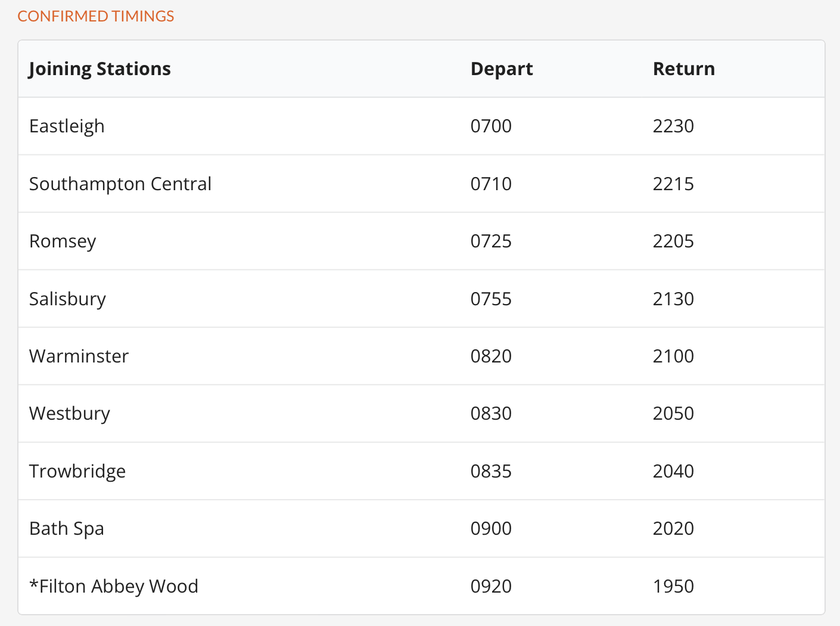The width and height of the screenshot is (840, 626).
Task: Select the Joining Stations column header
Action: coord(100,69)
